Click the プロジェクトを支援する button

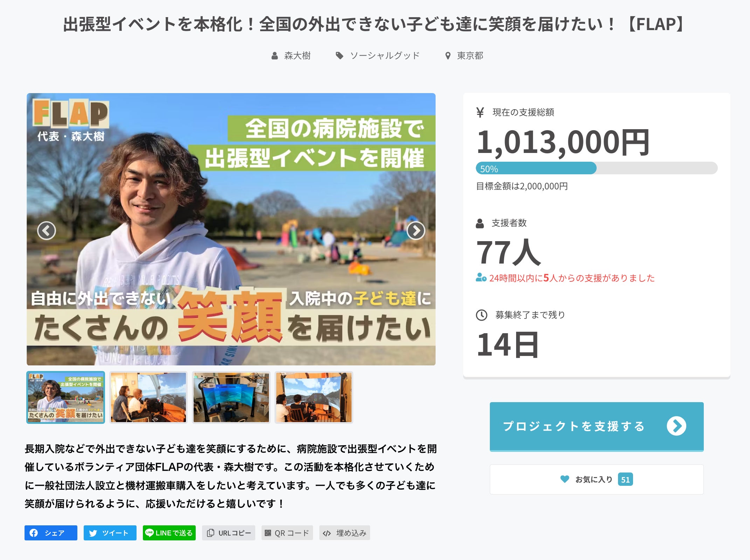(597, 426)
